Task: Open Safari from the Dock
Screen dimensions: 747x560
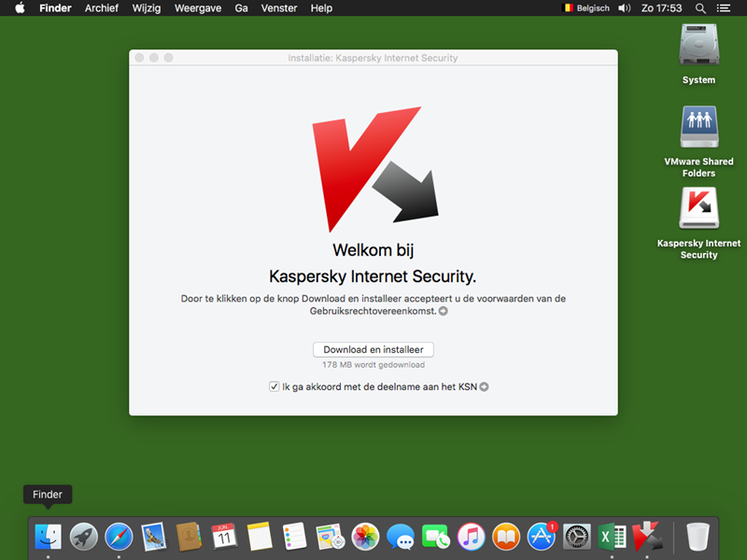Action: [x=119, y=537]
